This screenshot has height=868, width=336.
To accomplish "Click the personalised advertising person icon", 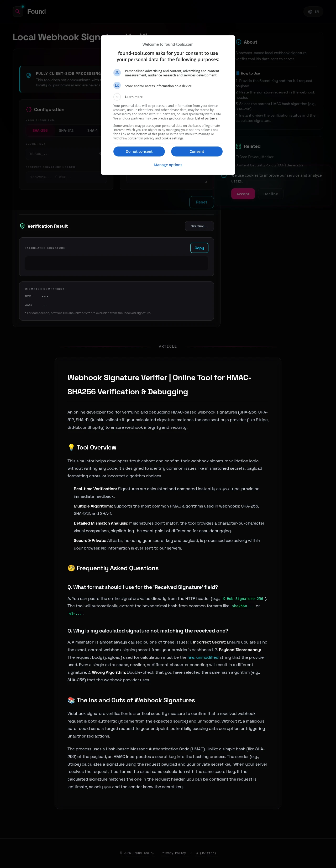I will tap(117, 73).
